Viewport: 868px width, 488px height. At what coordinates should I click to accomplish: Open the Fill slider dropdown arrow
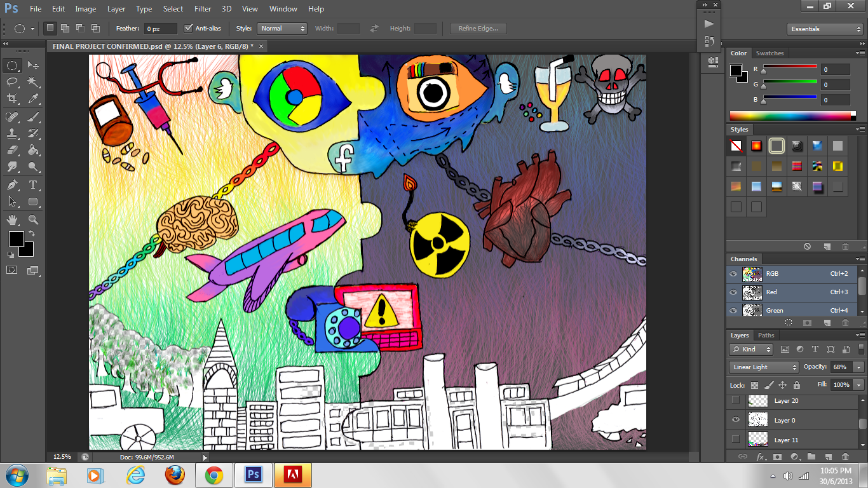coord(859,385)
